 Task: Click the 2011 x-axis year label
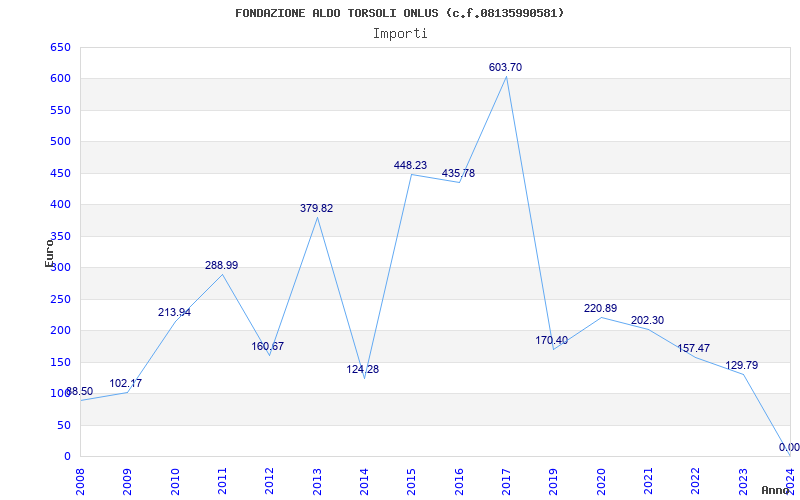[x=222, y=482]
